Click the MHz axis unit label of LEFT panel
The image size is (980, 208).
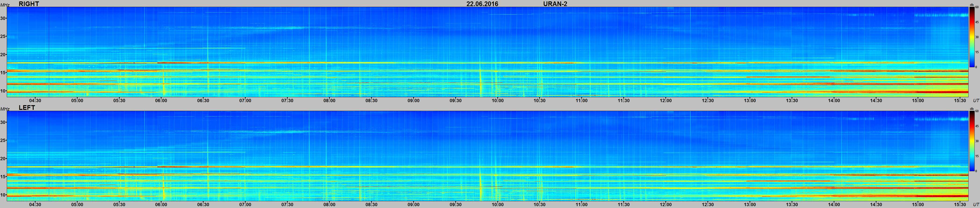click(x=5, y=109)
